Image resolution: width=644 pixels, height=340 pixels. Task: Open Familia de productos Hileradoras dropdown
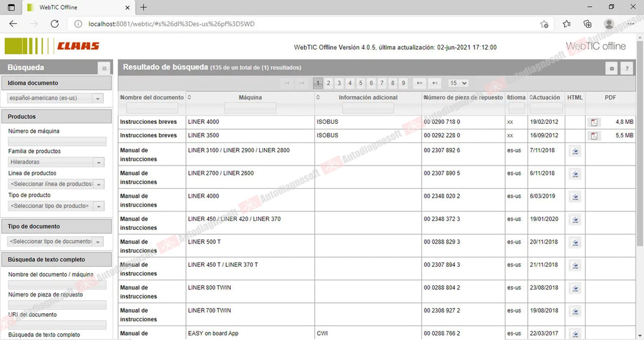[56, 163]
